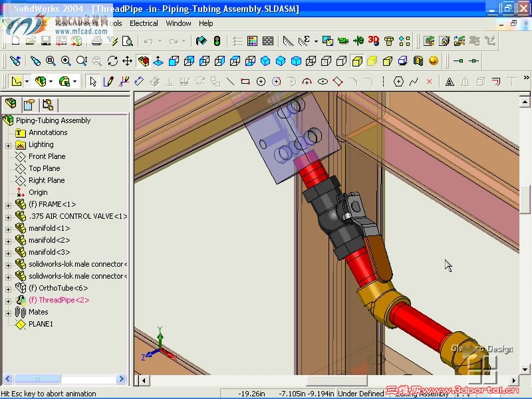Expand ThreadPipe<2> node
The width and height of the screenshot is (532, 399).
pos(8,301)
